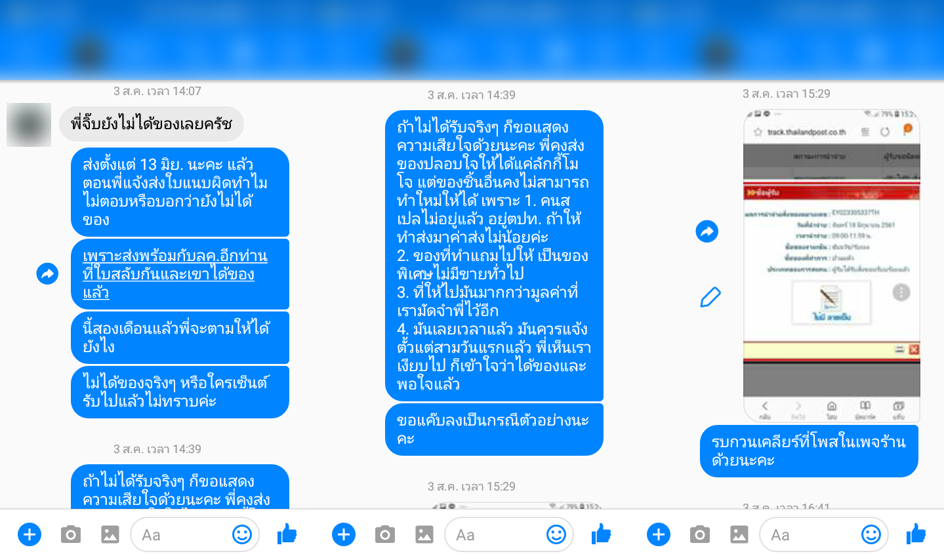Open plus menu in the leftmost chat panel
The image size is (944, 560).
(x=30, y=534)
